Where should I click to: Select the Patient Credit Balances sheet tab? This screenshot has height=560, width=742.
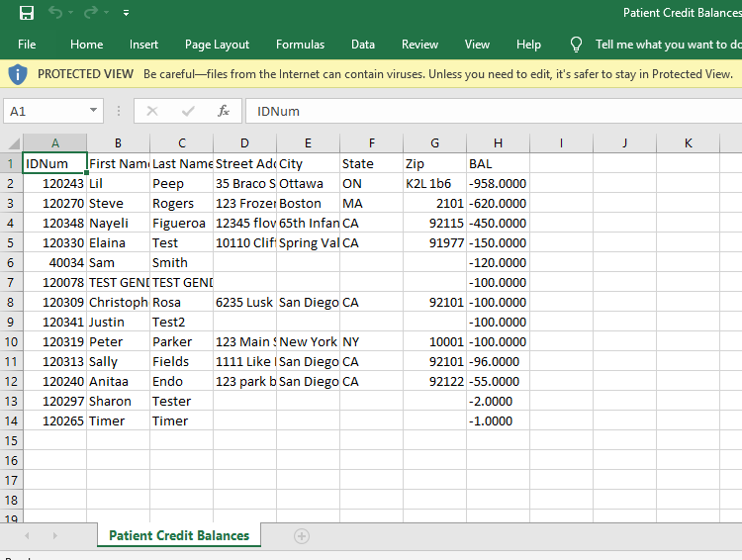coord(178,535)
